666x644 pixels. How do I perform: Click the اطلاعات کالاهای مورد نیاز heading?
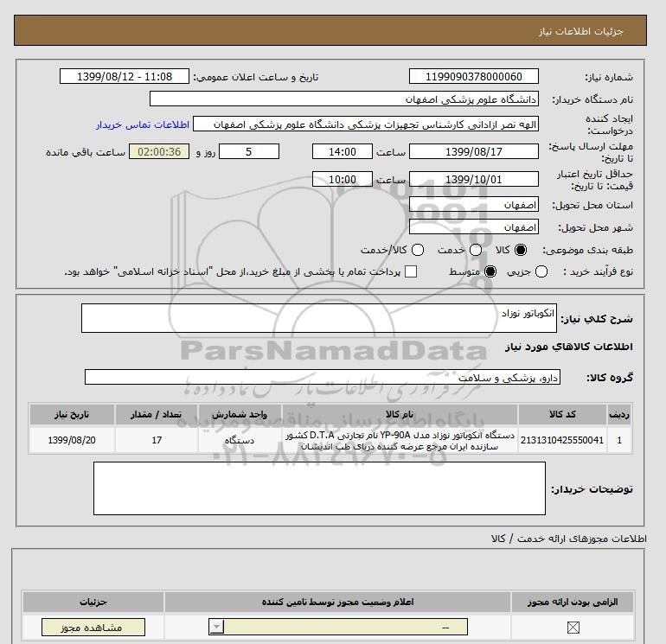(569, 347)
